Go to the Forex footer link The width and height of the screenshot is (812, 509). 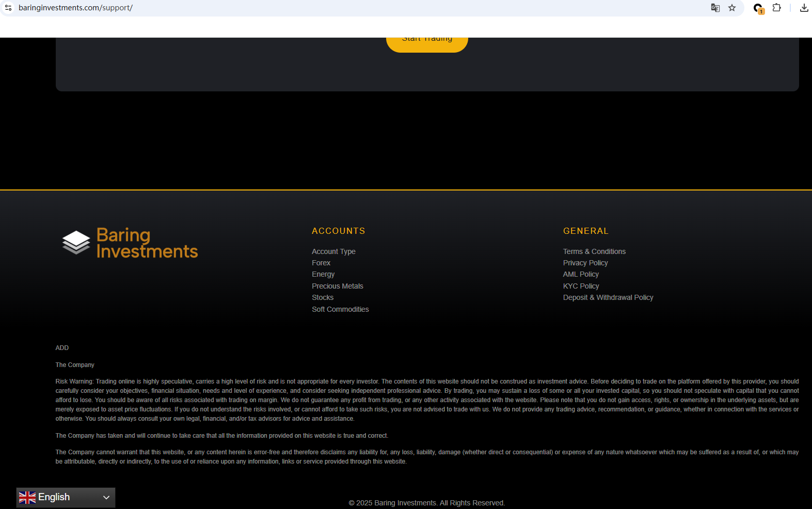click(321, 263)
